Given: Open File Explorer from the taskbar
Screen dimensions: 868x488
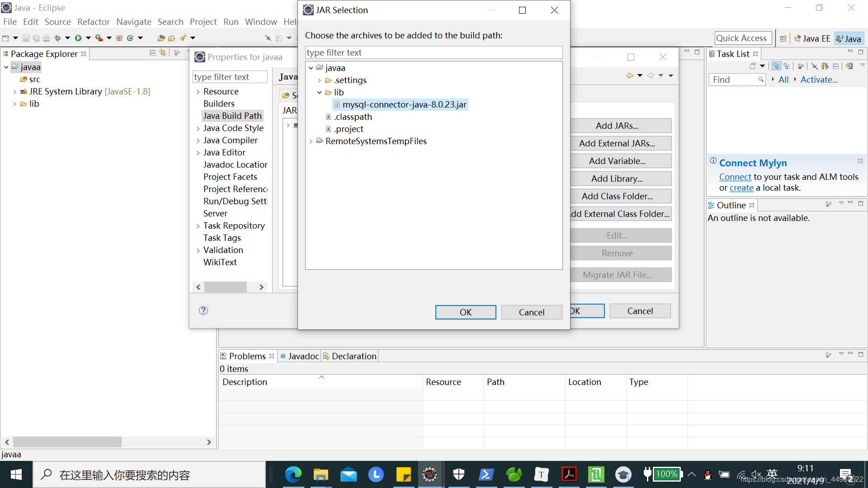Looking at the screenshot, I should 321,474.
